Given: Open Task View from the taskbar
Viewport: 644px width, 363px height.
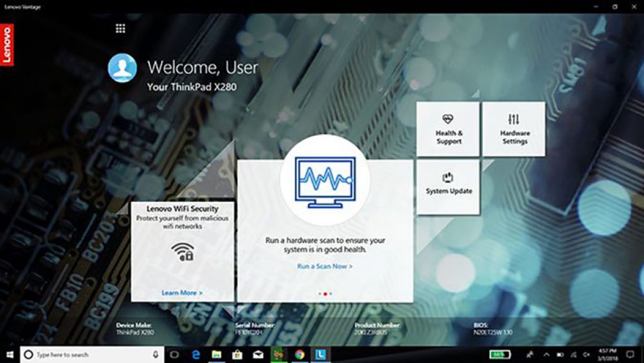Looking at the screenshot, I should [175, 354].
